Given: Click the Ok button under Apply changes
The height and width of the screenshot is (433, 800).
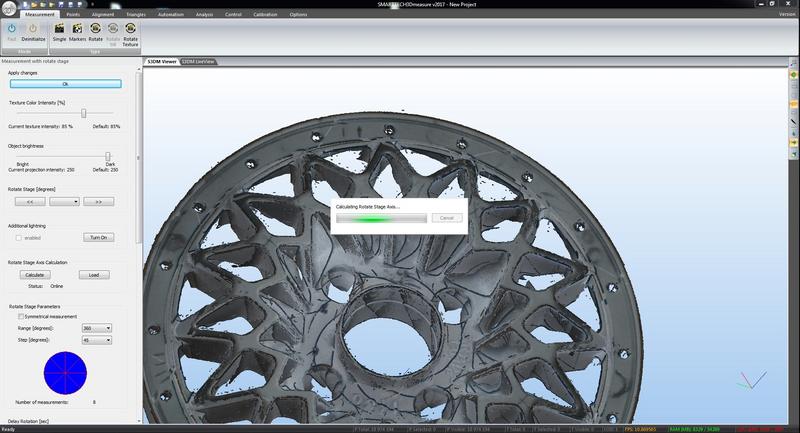Looking at the screenshot, I should point(65,84).
